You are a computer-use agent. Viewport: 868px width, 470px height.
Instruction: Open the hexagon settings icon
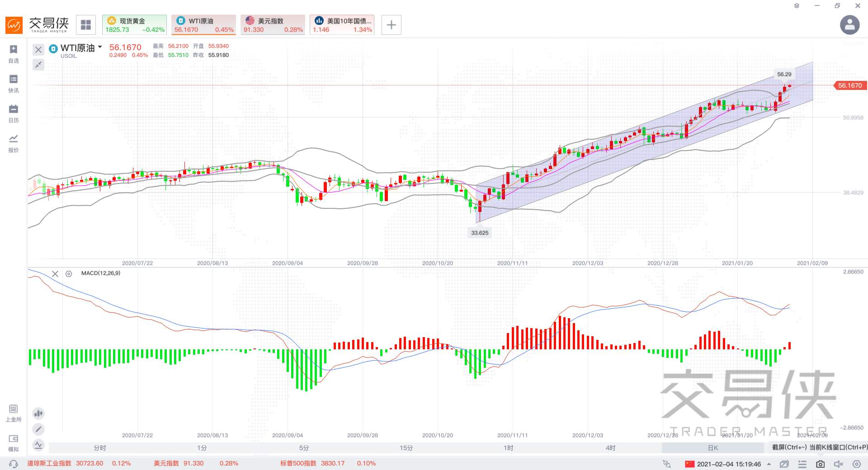(856, 464)
